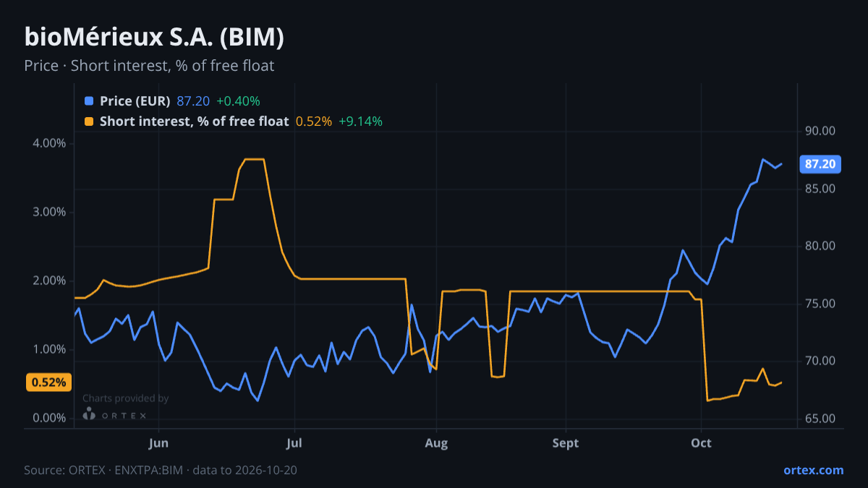
Task: Click the 1.00% left axis label
Action: click(x=50, y=349)
